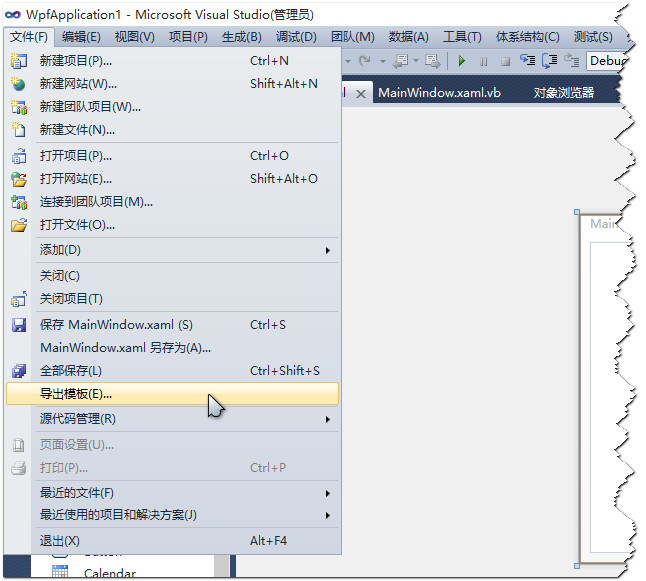646x581 pixels.
Task: Click the icon beside 关闭项目(T)
Action: [19, 299]
